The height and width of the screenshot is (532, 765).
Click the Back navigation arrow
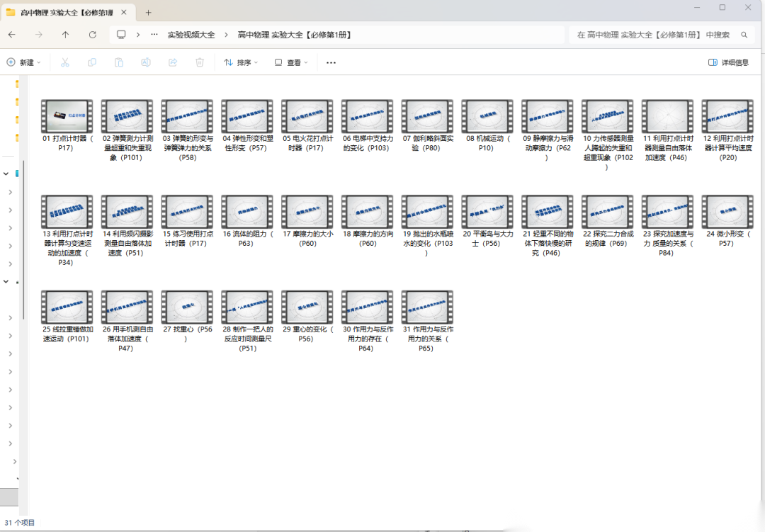point(12,35)
